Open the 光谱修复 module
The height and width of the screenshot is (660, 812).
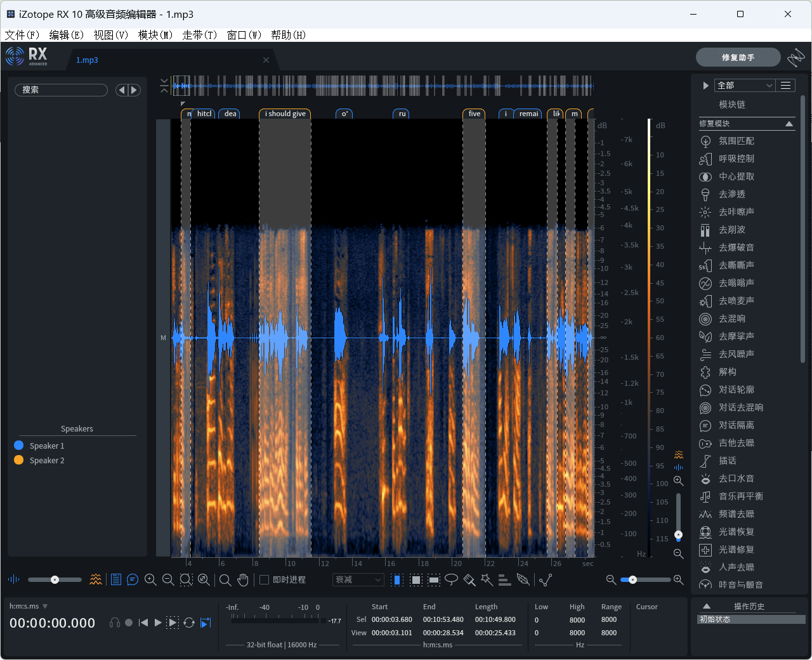point(736,550)
